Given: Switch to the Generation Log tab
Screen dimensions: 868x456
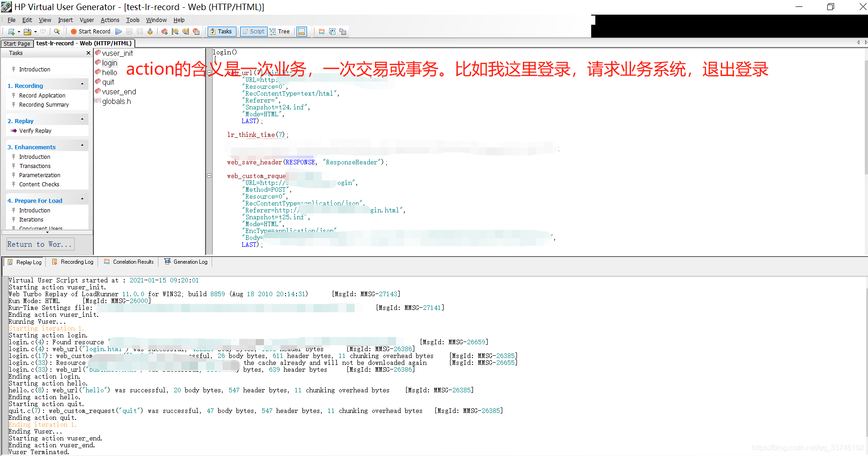Looking at the screenshot, I should point(186,262).
